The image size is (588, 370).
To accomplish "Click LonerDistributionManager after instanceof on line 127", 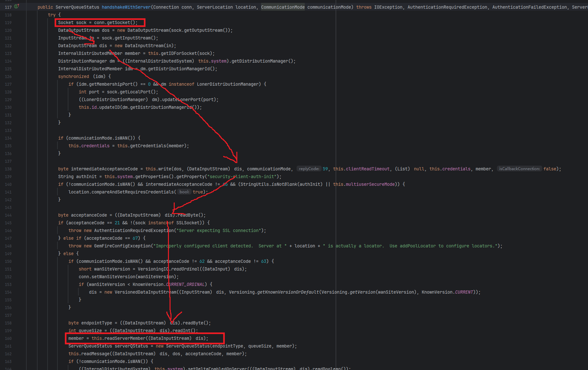I will [228, 84].
